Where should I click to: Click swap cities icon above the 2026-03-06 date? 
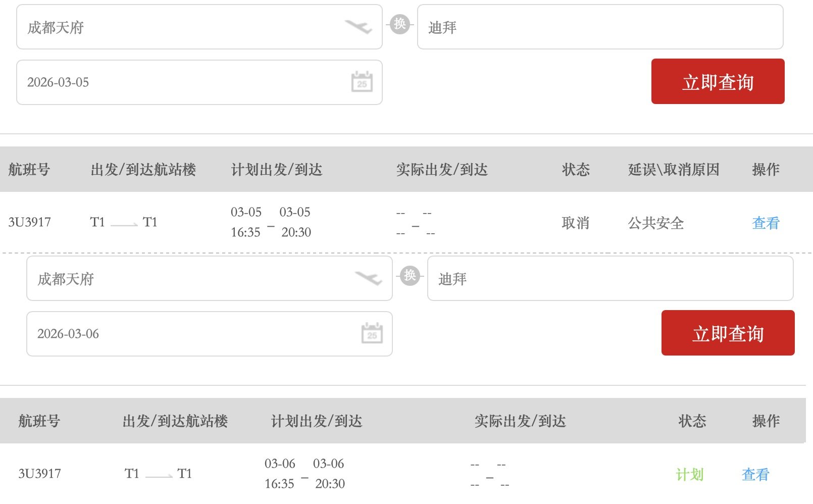click(x=410, y=275)
